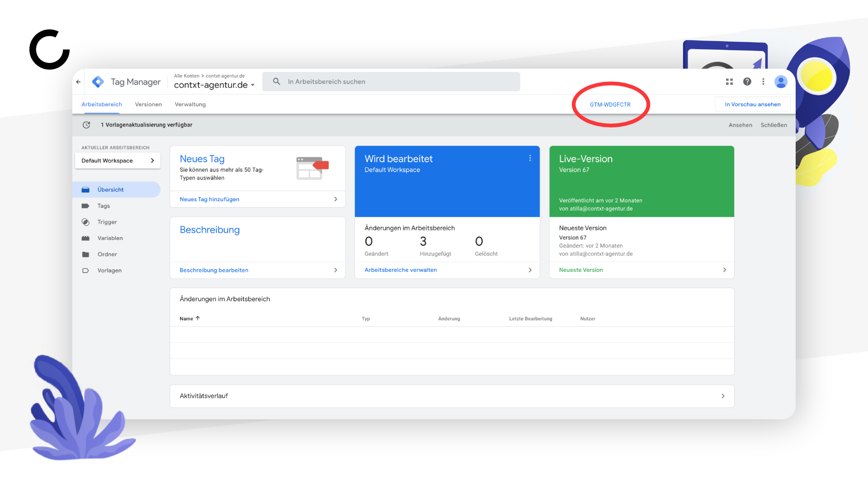This screenshot has width=868, height=488.
Task: Click Ansehen in the update banner
Action: click(x=741, y=125)
